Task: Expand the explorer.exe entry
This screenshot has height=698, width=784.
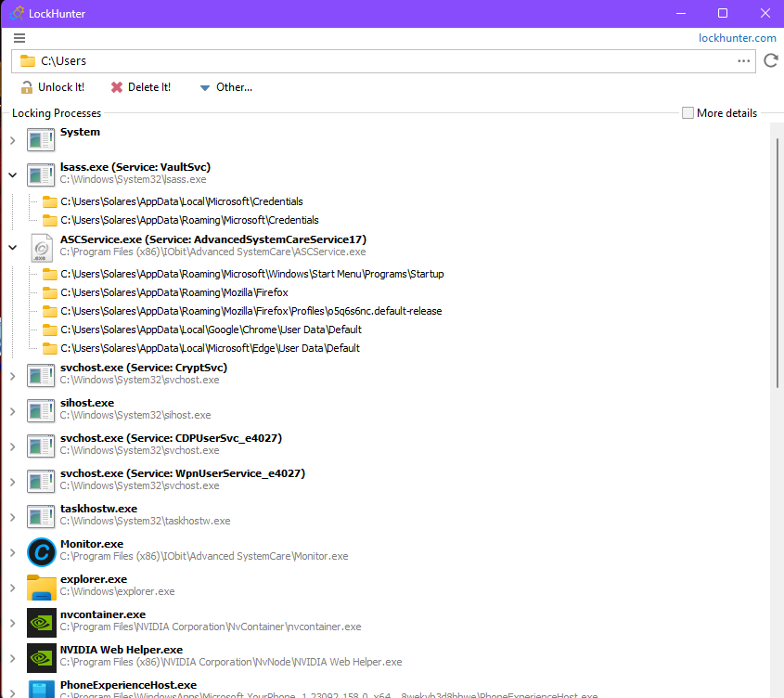Action: [13, 588]
